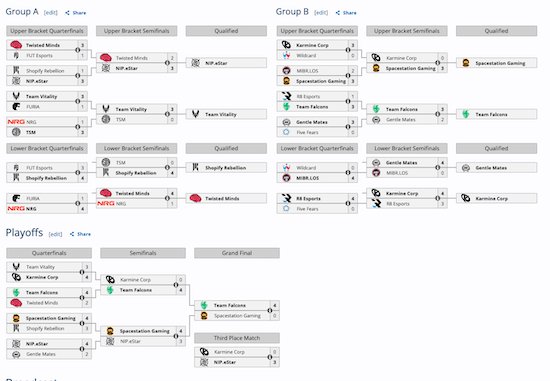Click Team Vitality logo in Group A Qualified column

[196, 114]
